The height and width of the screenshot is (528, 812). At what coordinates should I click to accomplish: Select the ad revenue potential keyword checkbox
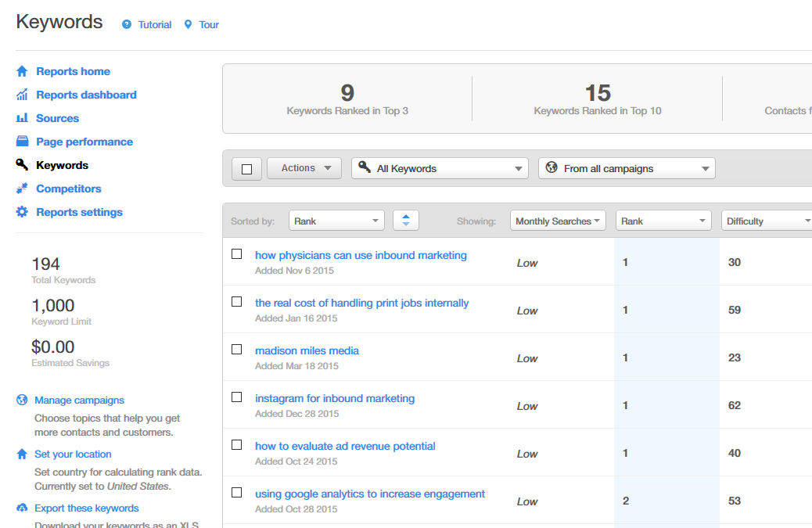237,444
